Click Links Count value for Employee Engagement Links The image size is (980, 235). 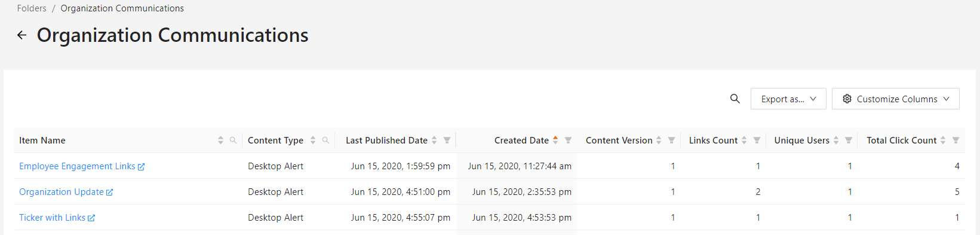(758, 166)
